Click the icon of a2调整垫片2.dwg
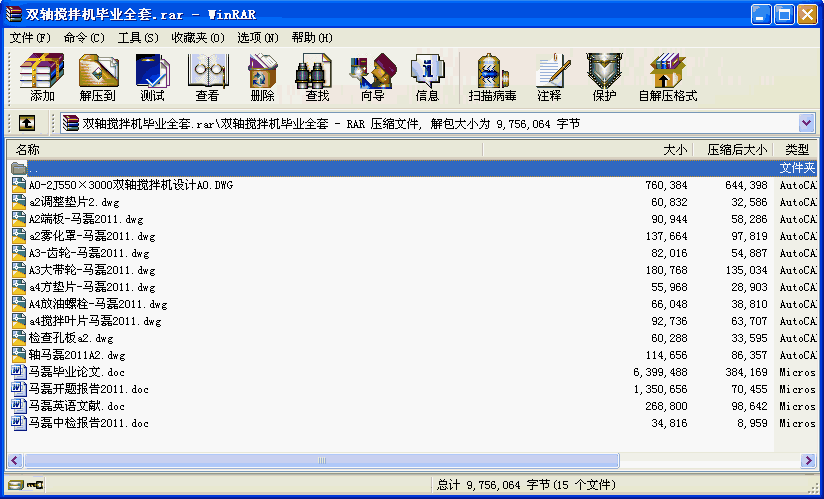The height and width of the screenshot is (499, 824). point(19,202)
